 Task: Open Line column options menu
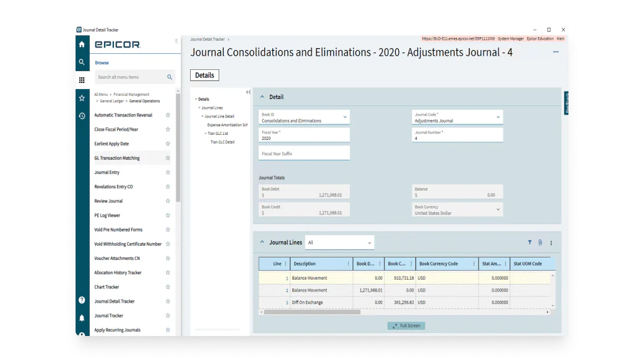[285, 264]
